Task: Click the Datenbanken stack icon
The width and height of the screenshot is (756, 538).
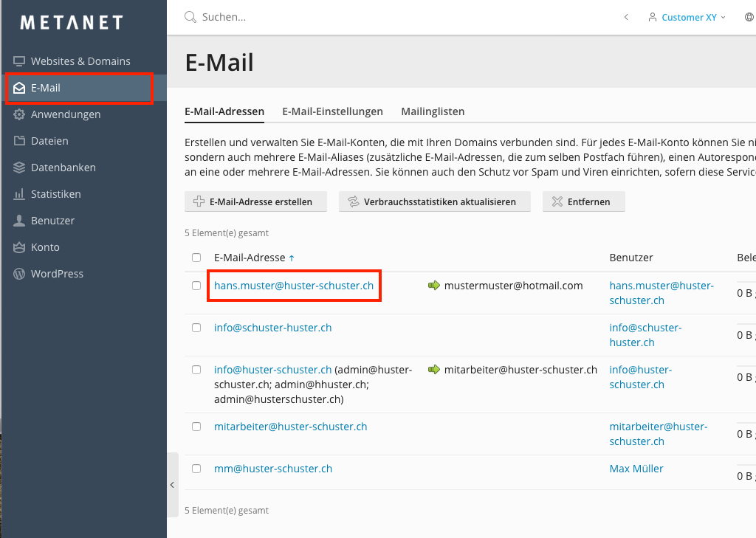Action: tap(19, 168)
